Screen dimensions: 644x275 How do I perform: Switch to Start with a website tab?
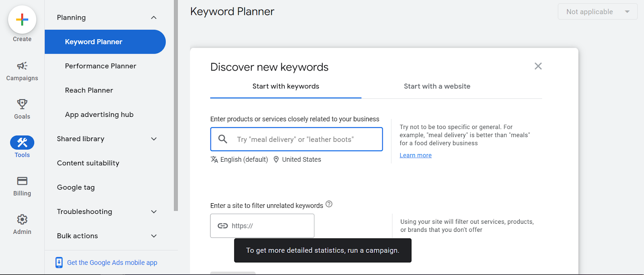pyautogui.click(x=437, y=86)
